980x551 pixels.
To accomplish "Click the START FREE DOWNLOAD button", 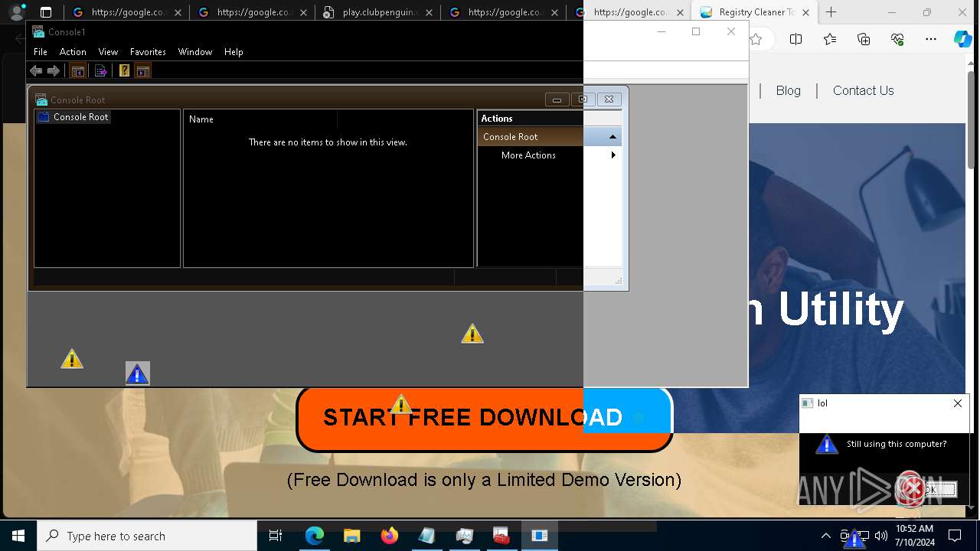I will coord(484,418).
